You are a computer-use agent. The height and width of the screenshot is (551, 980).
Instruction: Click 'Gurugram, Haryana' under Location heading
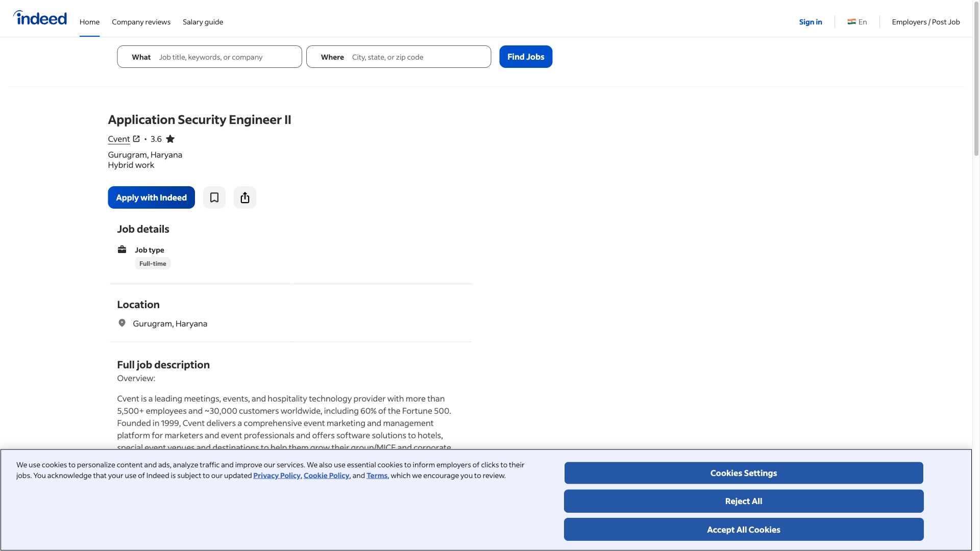(170, 323)
